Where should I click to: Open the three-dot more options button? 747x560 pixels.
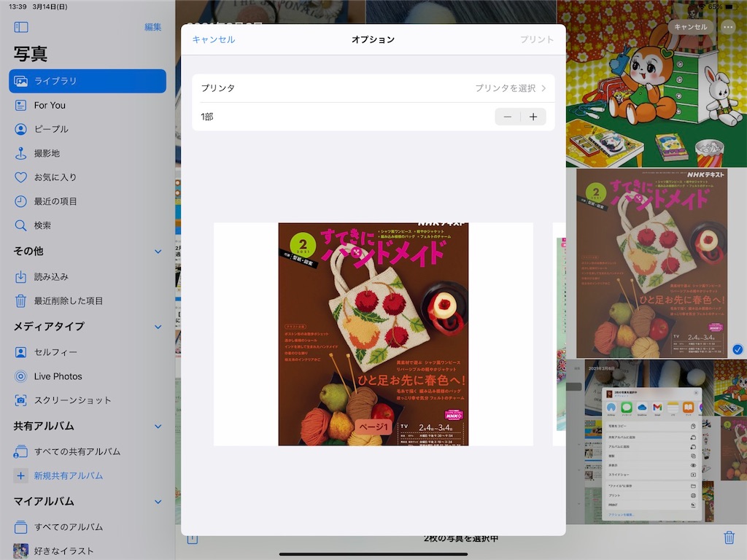728,27
